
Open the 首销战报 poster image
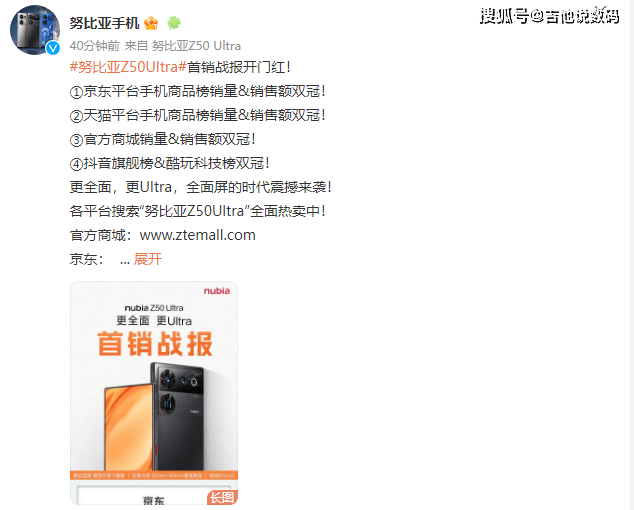154,393
